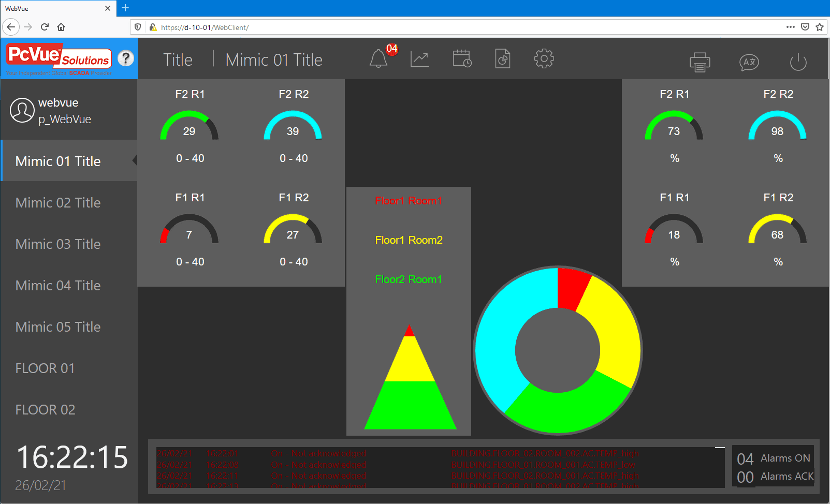Select alarm row ROOM_001.AC.TEMP_low at 16:22:08
The width and height of the screenshot is (830, 504).
440,465
